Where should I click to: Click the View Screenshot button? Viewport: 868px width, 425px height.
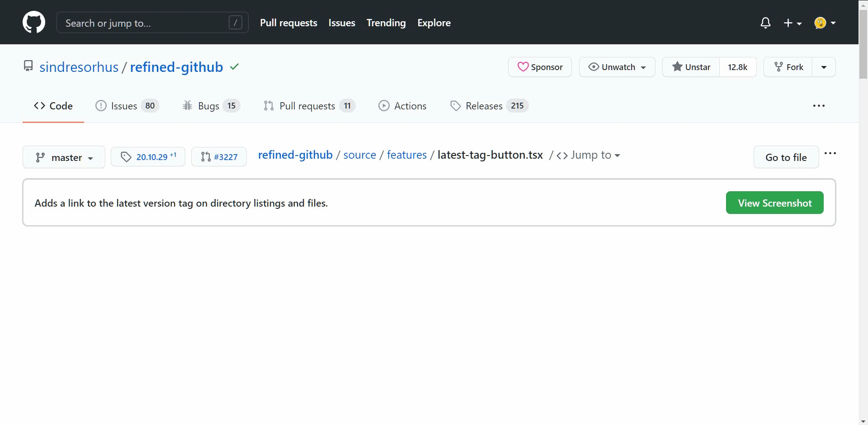click(x=775, y=203)
